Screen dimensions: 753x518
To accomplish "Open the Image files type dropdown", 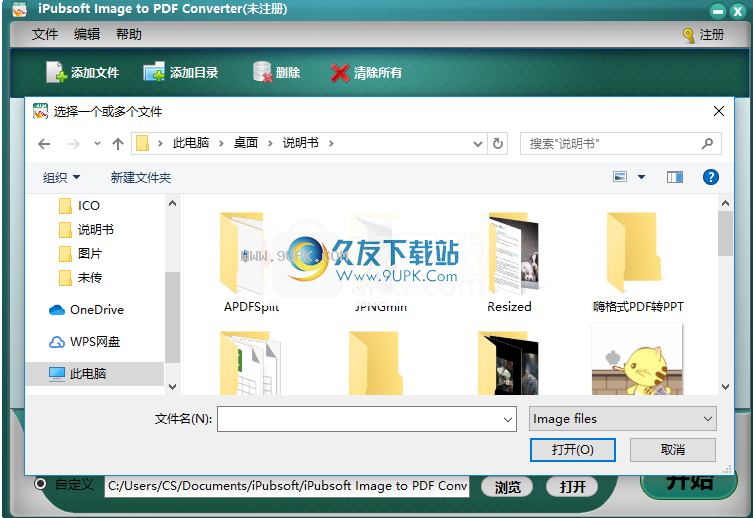I will (x=623, y=419).
